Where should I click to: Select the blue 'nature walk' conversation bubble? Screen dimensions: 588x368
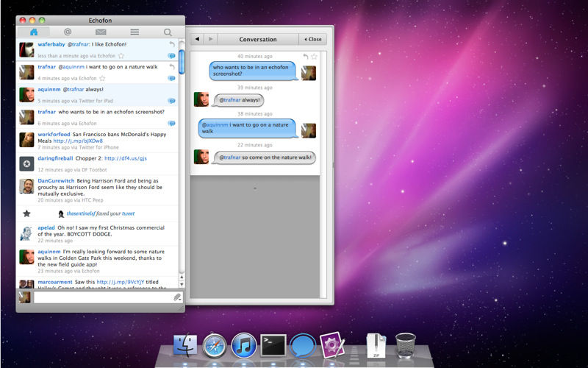coord(248,128)
